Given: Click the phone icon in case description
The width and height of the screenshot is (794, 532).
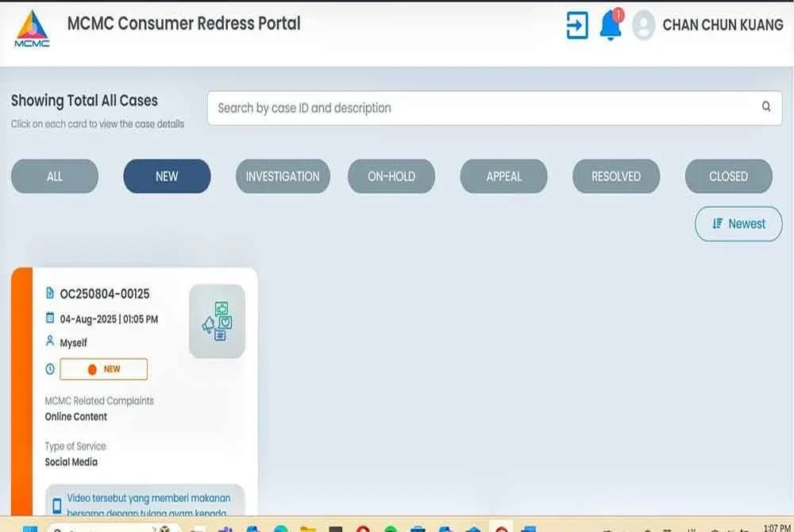Looking at the screenshot, I should click(56, 505).
